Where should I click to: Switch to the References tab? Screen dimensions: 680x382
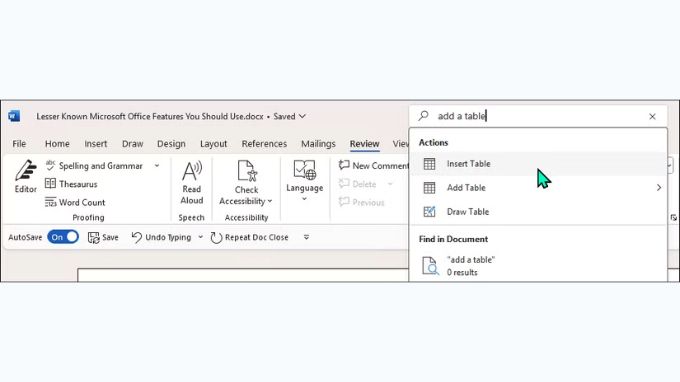coord(264,144)
